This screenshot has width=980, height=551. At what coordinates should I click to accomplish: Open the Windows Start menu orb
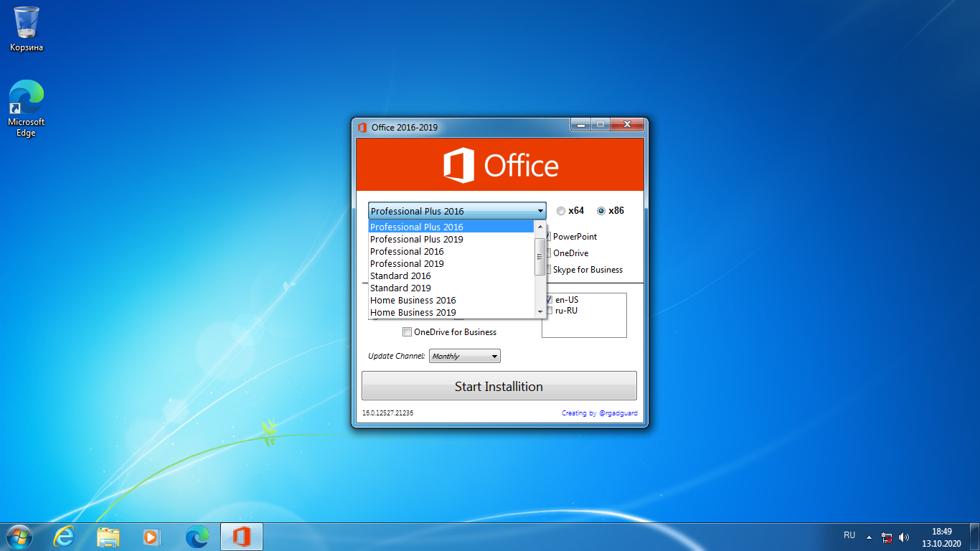(19, 536)
